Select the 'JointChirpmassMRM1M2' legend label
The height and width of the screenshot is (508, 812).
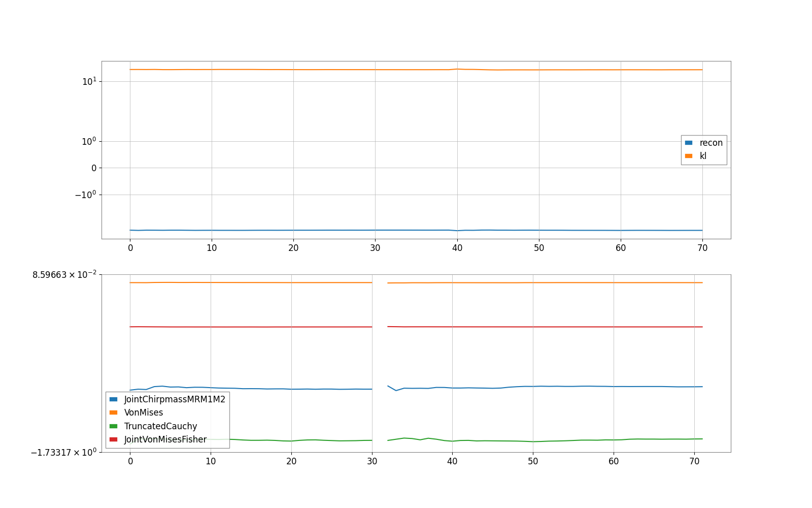pos(175,399)
